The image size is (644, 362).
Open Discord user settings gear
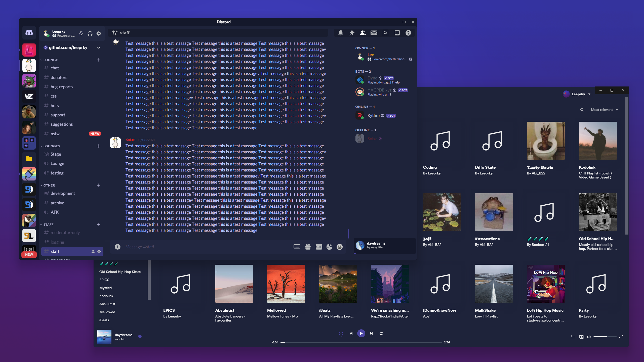click(99, 33)
